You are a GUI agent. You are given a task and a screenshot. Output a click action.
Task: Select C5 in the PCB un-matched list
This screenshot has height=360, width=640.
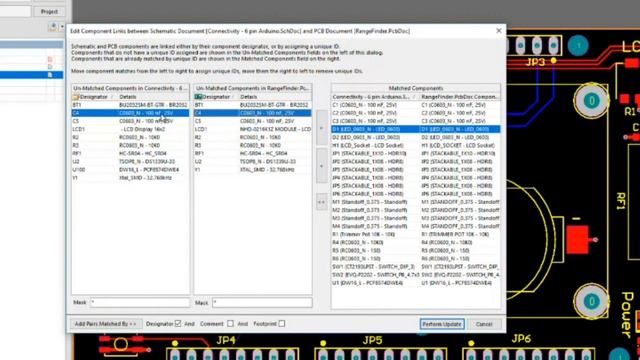click(253, 121)
